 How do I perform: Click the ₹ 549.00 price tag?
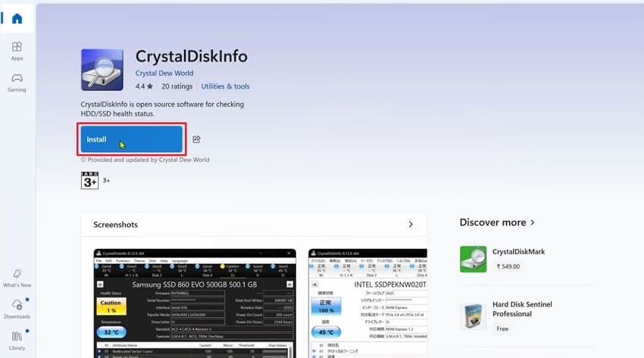pos(508,266)
